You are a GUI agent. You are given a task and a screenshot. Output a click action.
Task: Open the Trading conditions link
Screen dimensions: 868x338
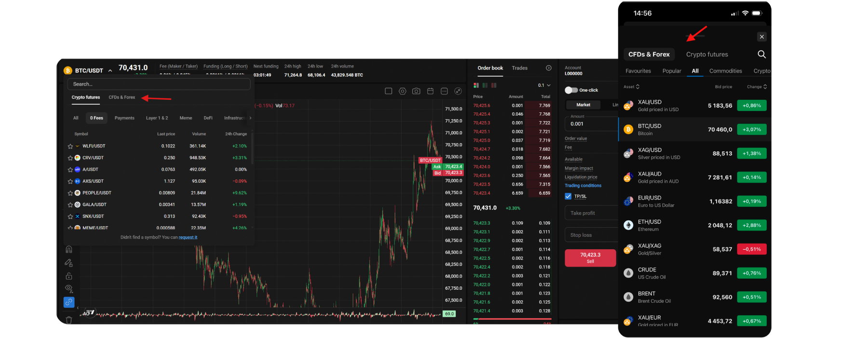coord(583,186)
